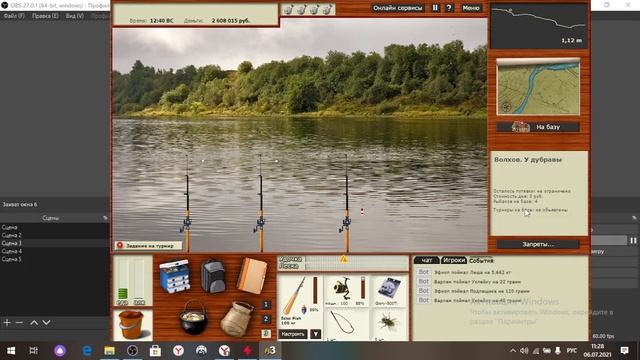
Task: Switch to rod set 2
Action: [x=266, y=319]
